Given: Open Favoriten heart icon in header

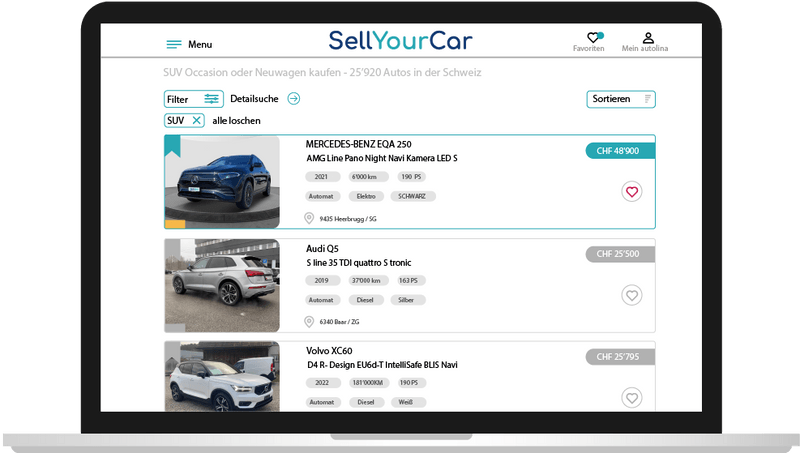Looking at the screenshot, I should pos(594,38).
